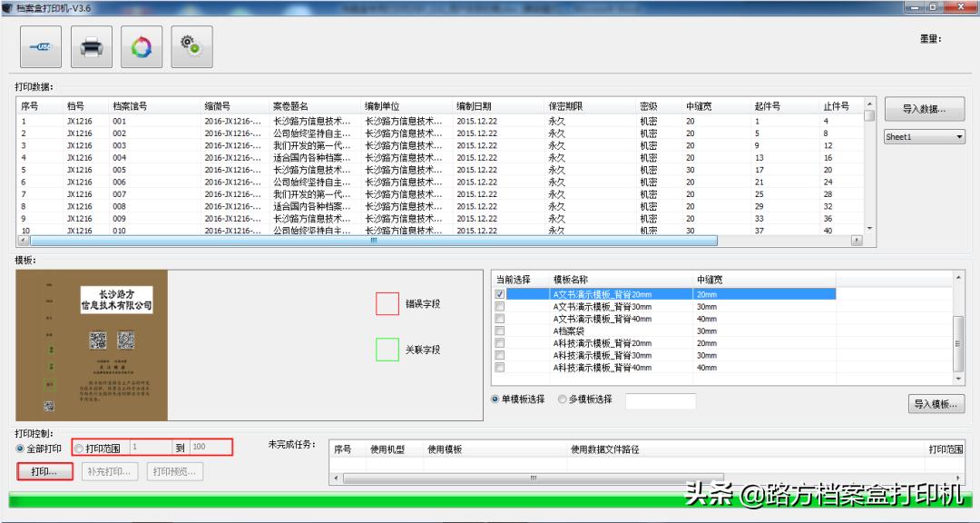Screen dimensions: 980x523
Task: Click the 打印... button
Action: (44, 472)
